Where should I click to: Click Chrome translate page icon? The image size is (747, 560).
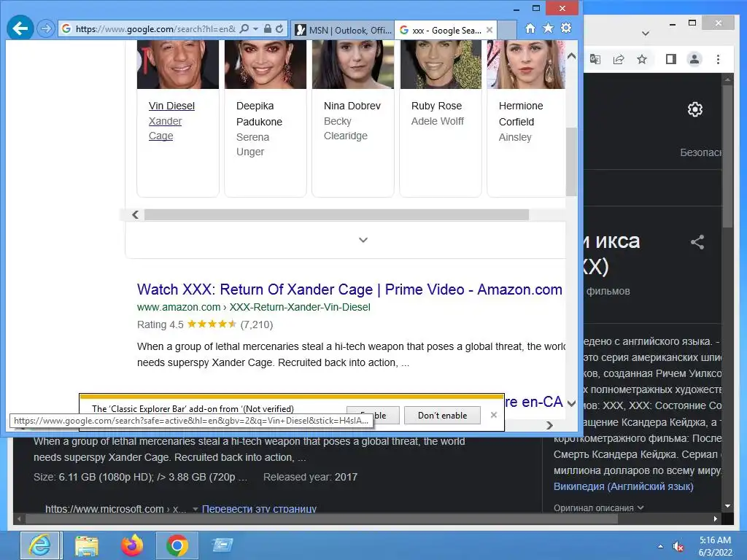click(x=595, y=59)
